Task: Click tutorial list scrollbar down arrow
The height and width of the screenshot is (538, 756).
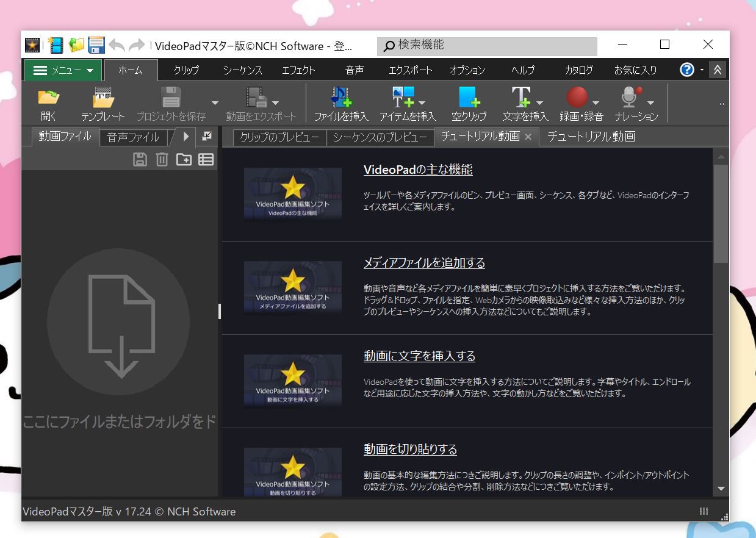Action: pyautogui.click(x=721, y=489)
